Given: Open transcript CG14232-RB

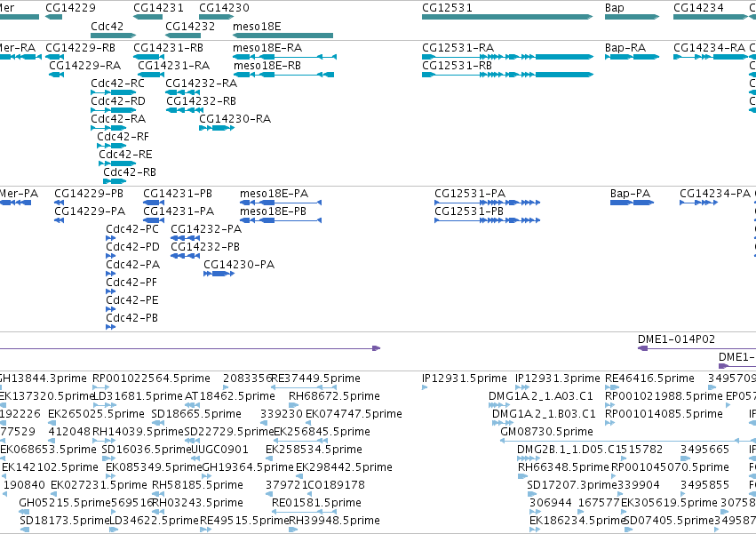Looking at the screenshot, I should click(x=201, y=101).
